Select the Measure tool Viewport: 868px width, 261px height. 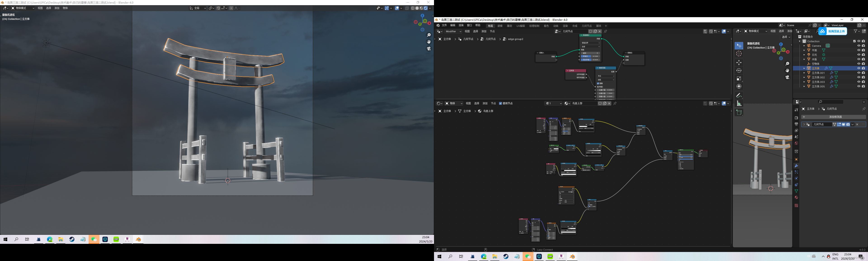point(739,103)
